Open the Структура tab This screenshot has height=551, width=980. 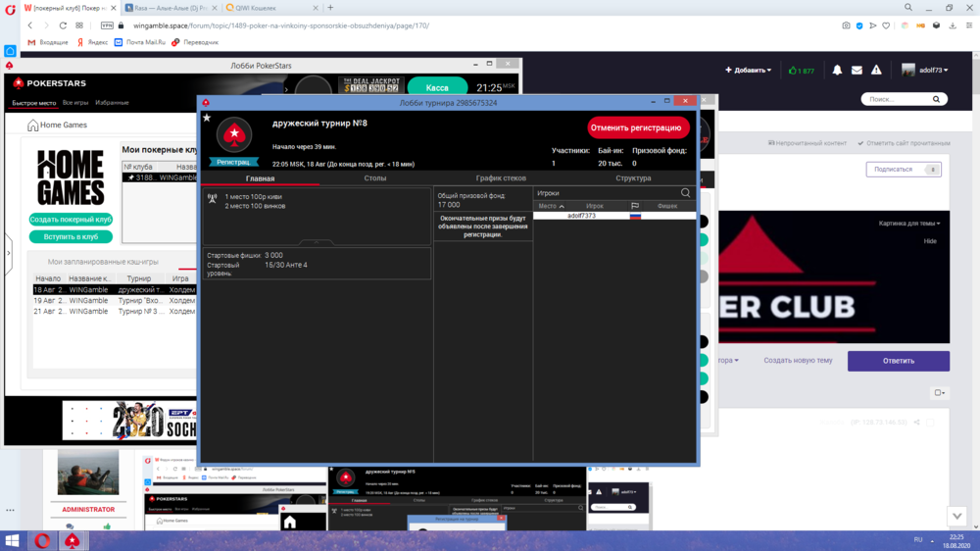[633, 178]
